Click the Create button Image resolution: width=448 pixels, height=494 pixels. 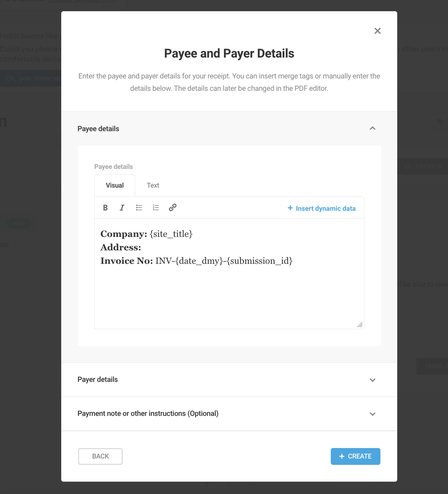355,456
